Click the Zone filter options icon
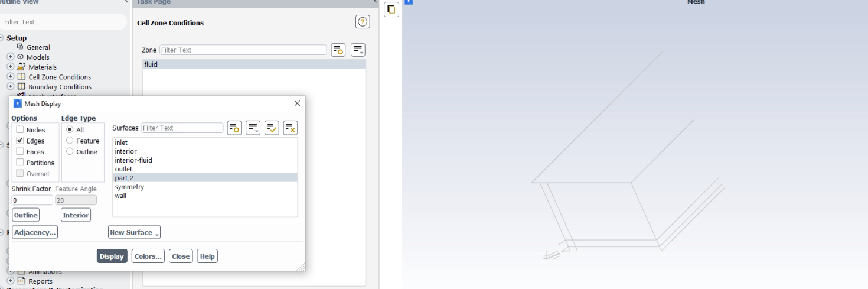 point(338,50)
